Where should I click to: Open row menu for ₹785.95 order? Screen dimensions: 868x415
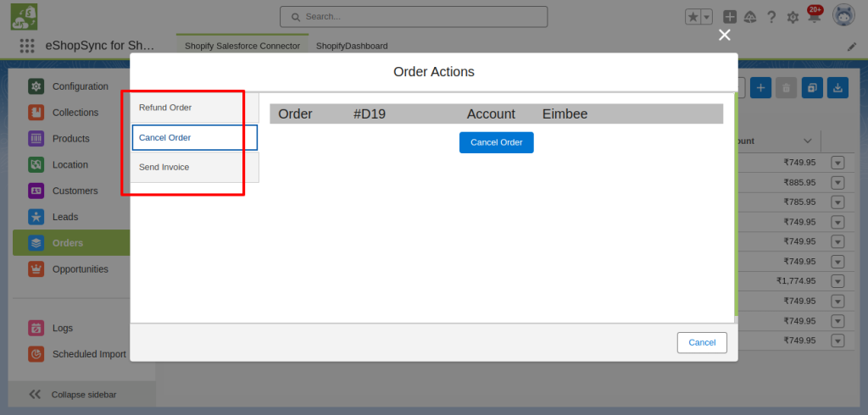click(x=837, y=202)
